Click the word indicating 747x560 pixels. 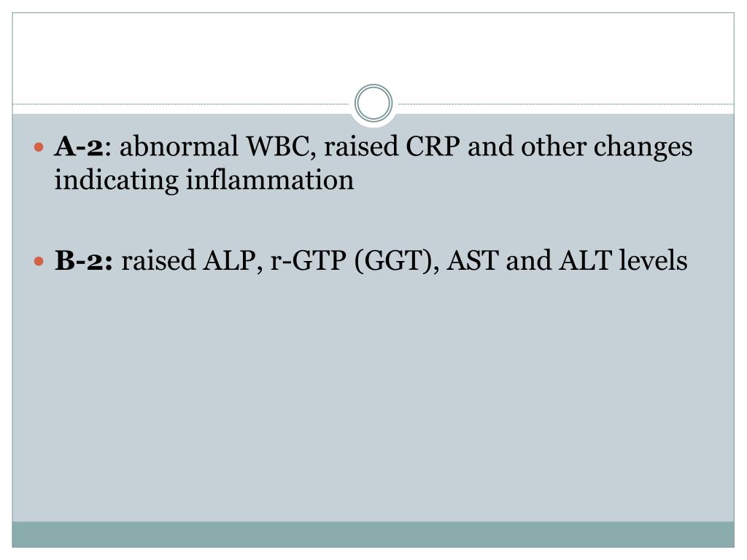pyautogui.click(x=116, y=182)
